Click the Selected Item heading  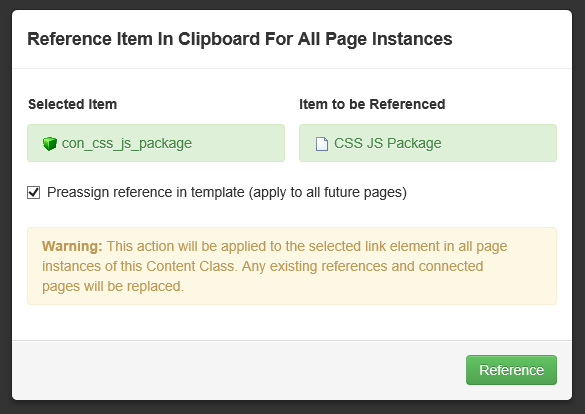[x=72, y=104]
